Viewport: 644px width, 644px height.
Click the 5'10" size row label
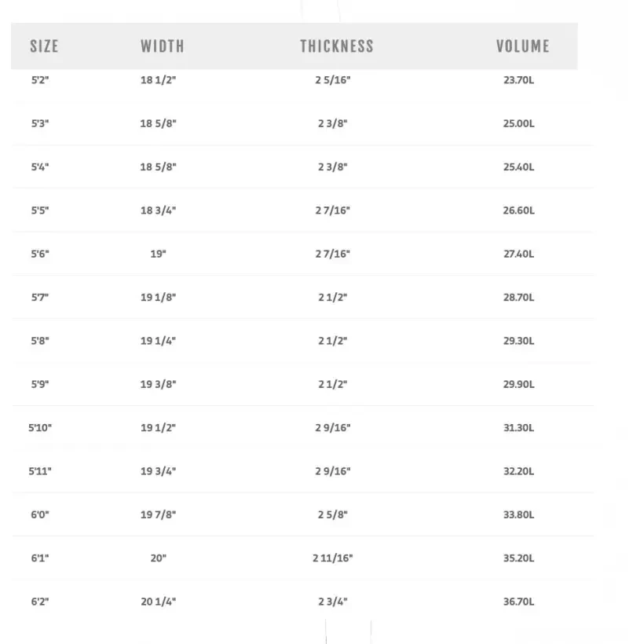tap(40, 428)
